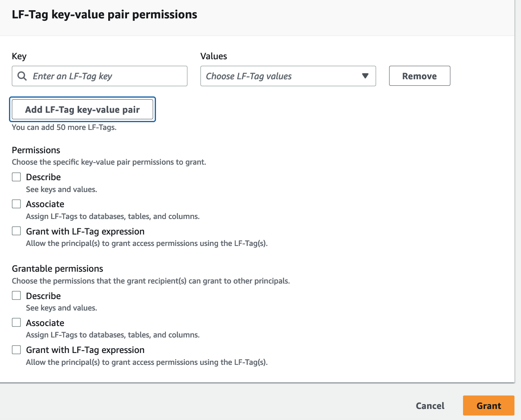
Task: Check grantable Grant with LF-Tag expression
Action: click(16, 349)
